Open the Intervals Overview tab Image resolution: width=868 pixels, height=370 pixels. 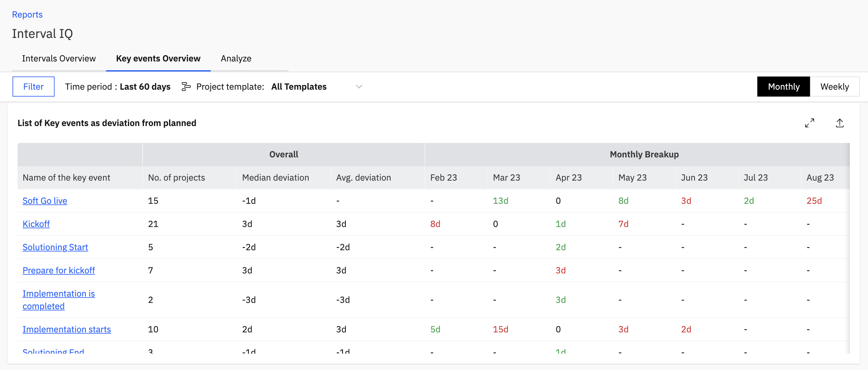[x=59, y=58]
